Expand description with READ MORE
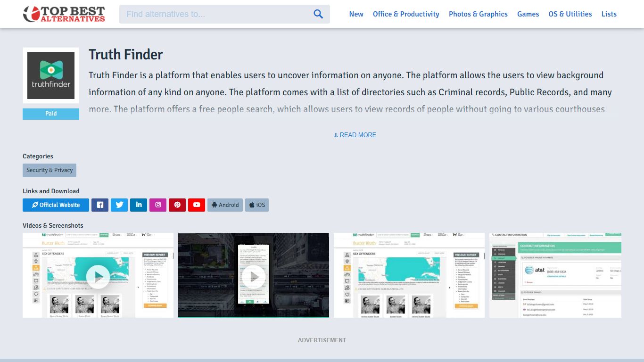This screenshot has width=644, height=362. click(355, 135)
